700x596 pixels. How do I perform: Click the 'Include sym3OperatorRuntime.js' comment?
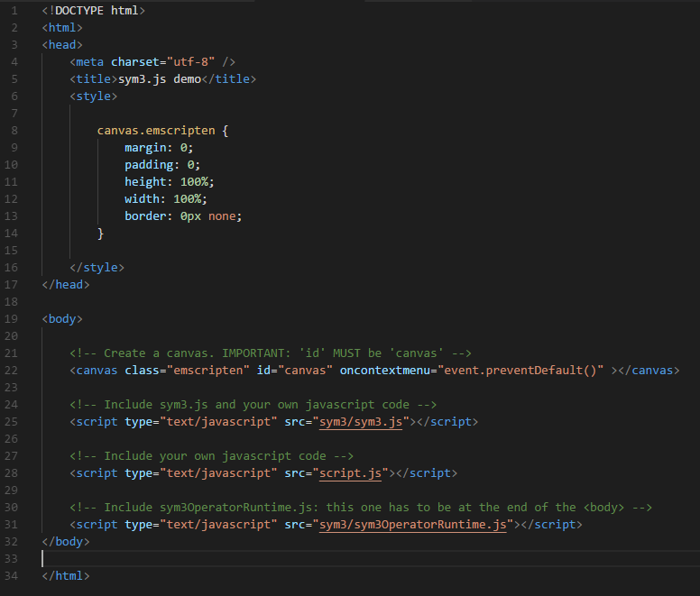click(x=361, y=508)
